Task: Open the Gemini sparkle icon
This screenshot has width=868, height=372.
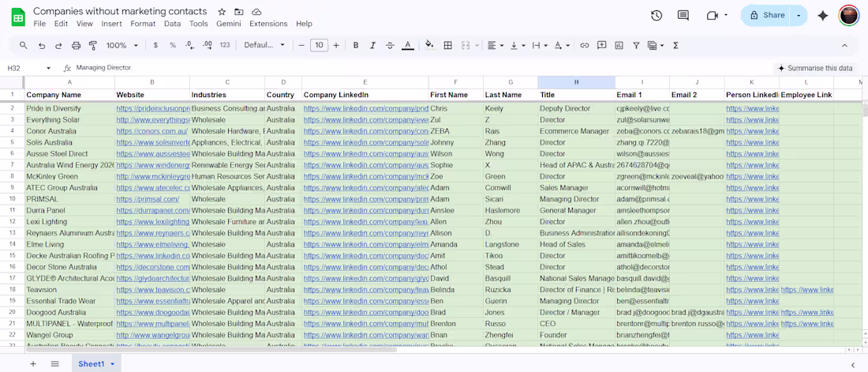Action: point(822,16)
